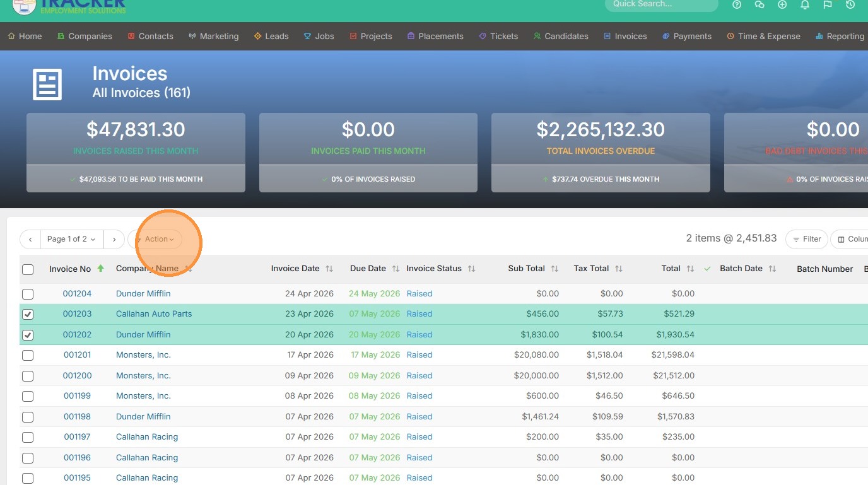Select the 17 Apr 2026 invoice date
This screenshot has height=485, width=868.
coord(310,354)
